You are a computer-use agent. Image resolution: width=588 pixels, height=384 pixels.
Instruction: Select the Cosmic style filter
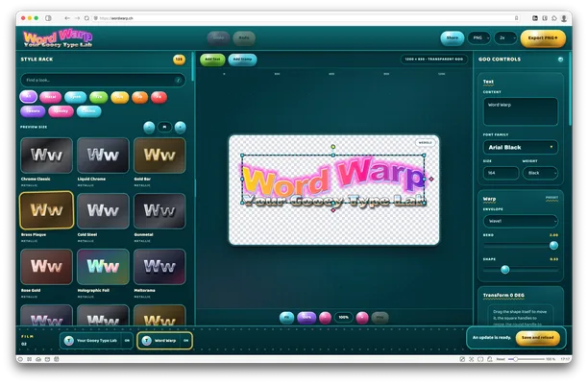click(x=89, y=111)
